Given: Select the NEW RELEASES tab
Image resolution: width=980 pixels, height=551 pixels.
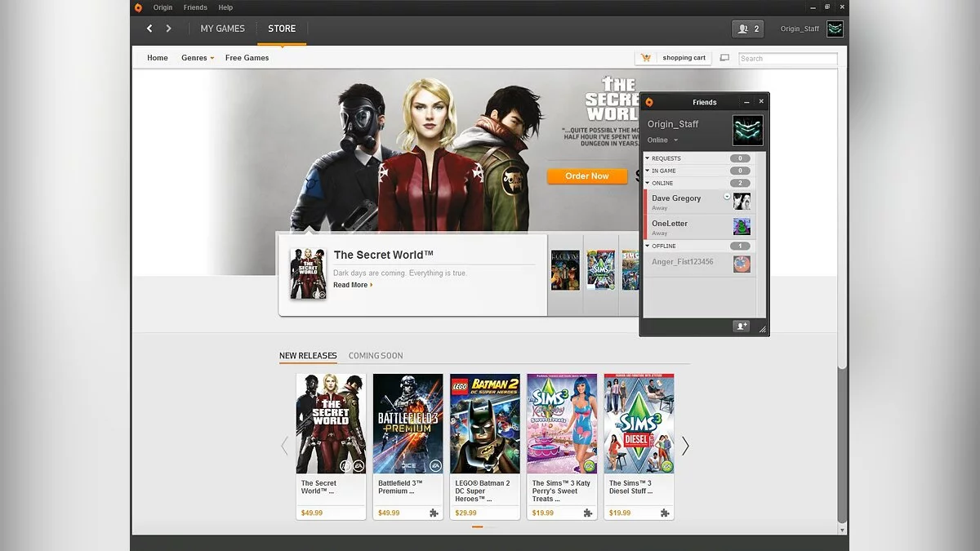Looking at the screenshot, I should point(308,356).
